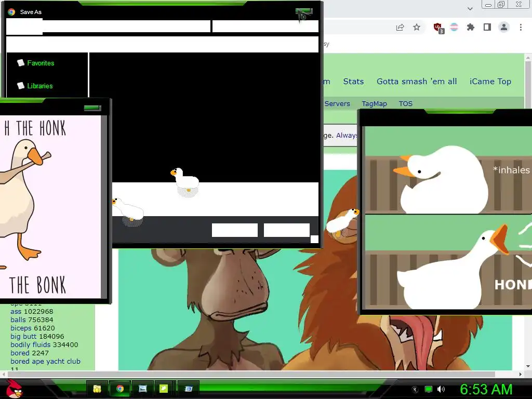
Task: Click the horizontal scrollbar's left arrow
Action: (4, 374)
